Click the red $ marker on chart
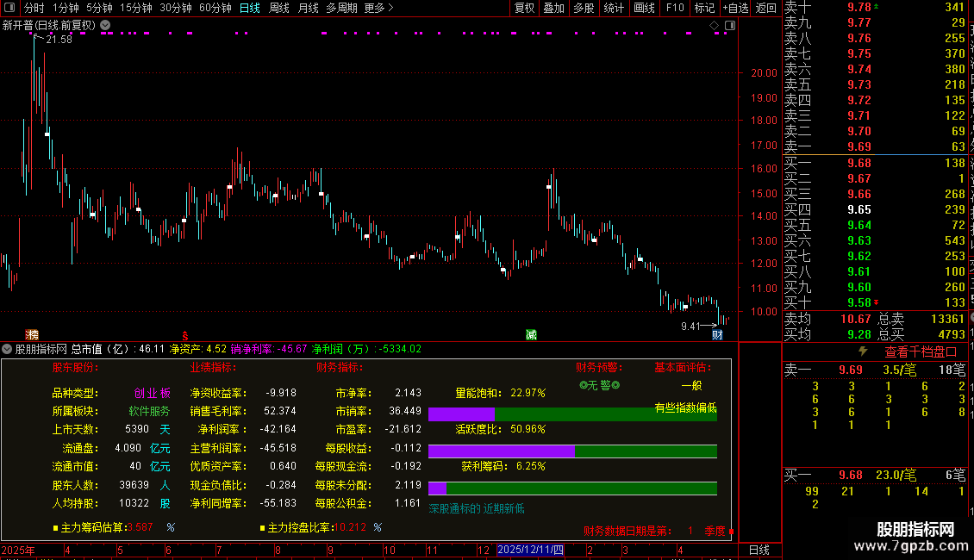This screenshot has height=560, width=974. point(185,335)
